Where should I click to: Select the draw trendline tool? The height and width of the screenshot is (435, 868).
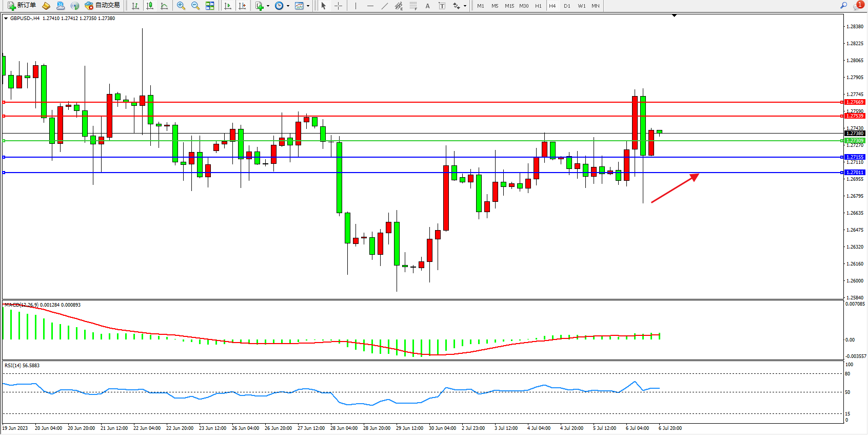click(385, 6)
